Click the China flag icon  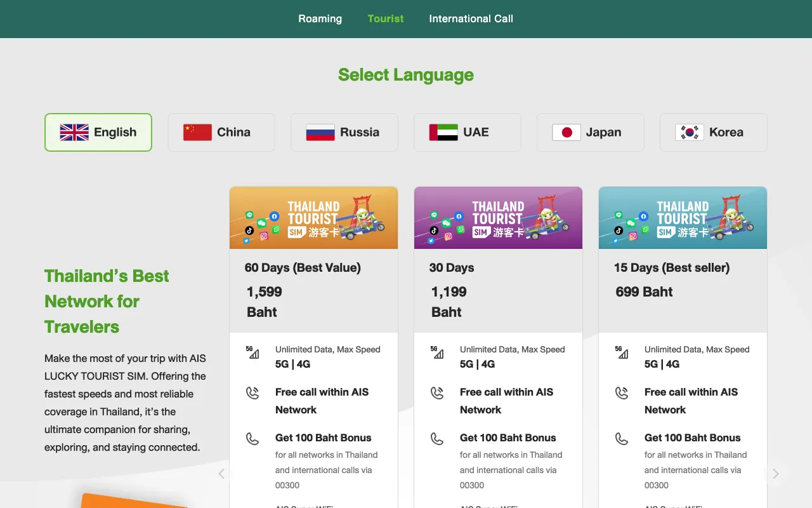197,132
